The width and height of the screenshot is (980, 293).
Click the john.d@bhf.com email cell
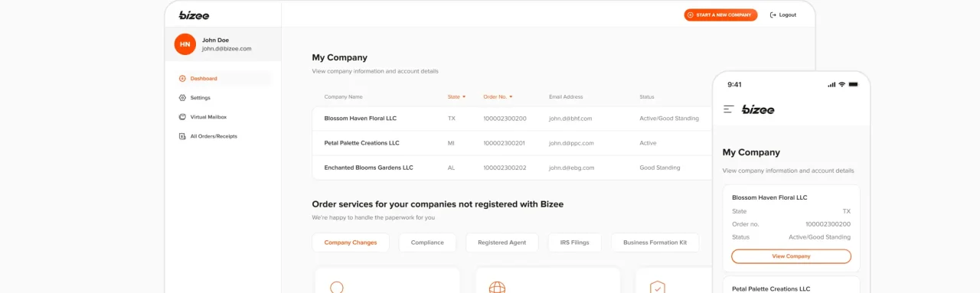click(x=570, y=119)
